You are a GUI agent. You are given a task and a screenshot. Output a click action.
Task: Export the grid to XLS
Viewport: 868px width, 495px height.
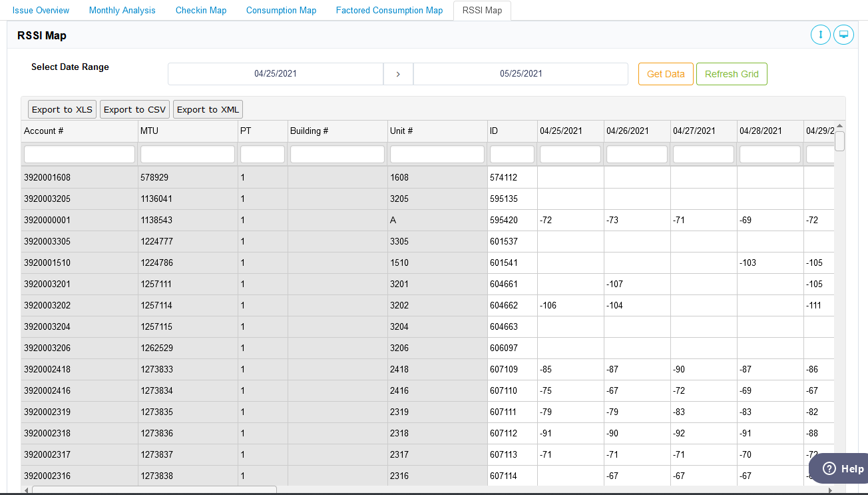[x=61, y=109]
